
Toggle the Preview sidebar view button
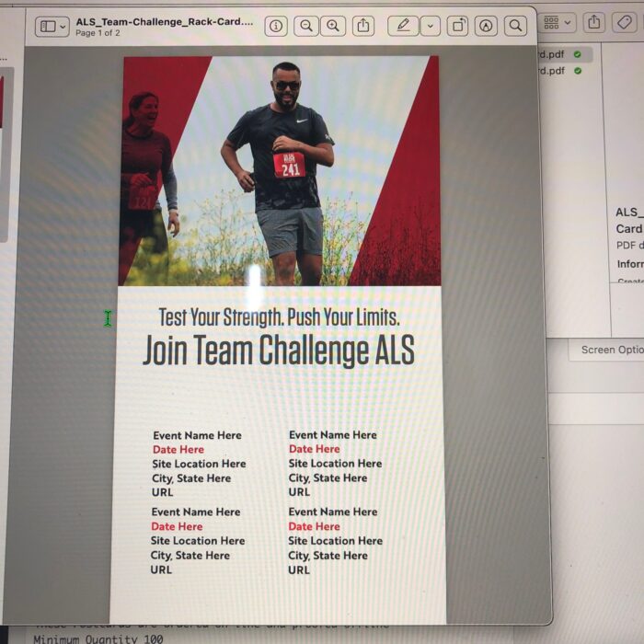48,27
